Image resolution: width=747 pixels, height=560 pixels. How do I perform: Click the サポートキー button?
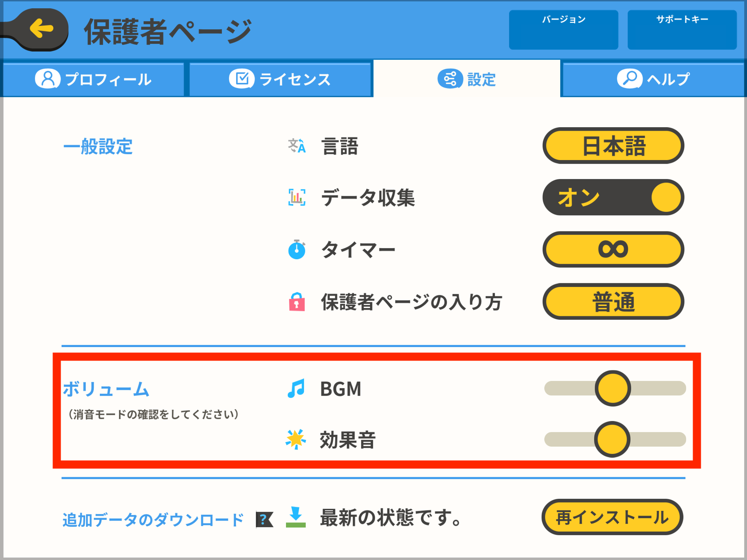click(x=682, y=30)
